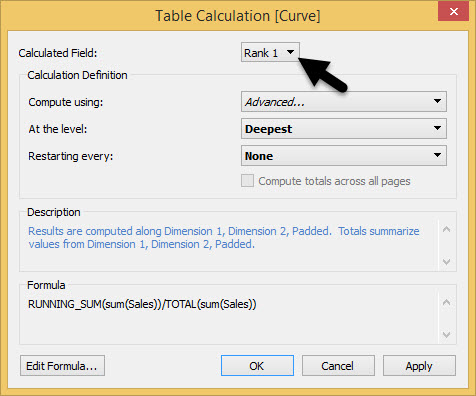
Task: Toggle Compute totals across all pages checkbox
Action: pos(247,181)
